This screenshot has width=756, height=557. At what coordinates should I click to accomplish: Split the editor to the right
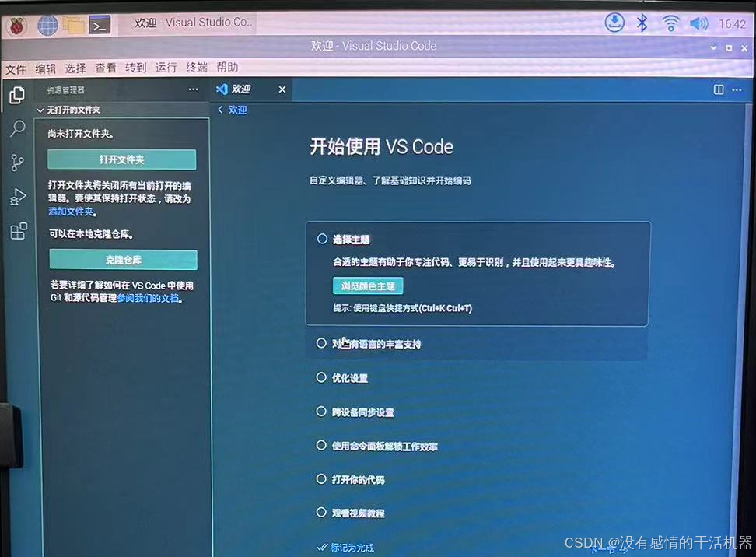pyautogui.click(x=719, y=89)
